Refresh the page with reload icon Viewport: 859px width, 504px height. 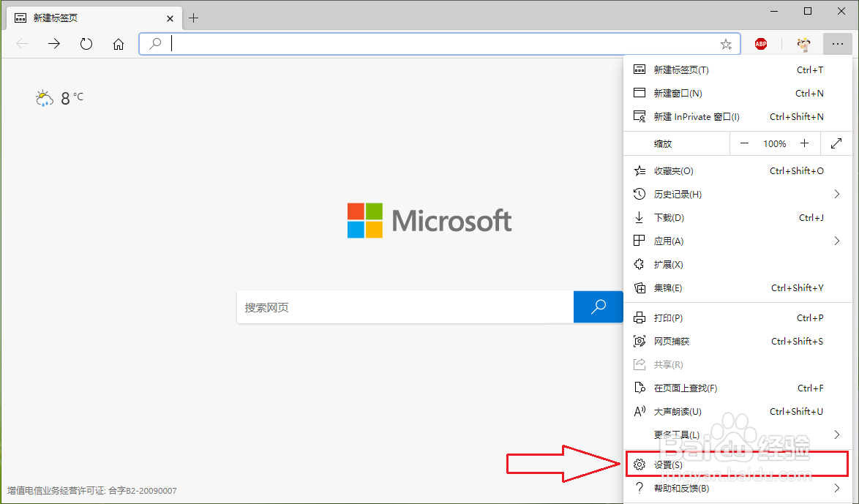[x=86, y=44]
